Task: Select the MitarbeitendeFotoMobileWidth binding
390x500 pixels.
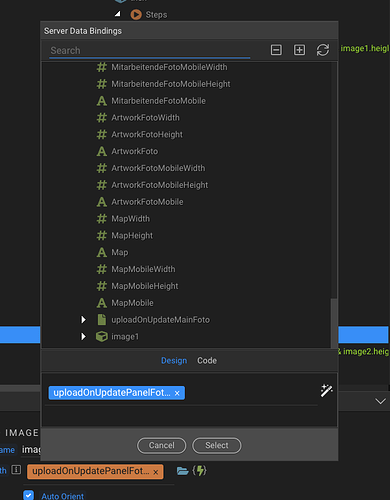Action: point(169,67)
